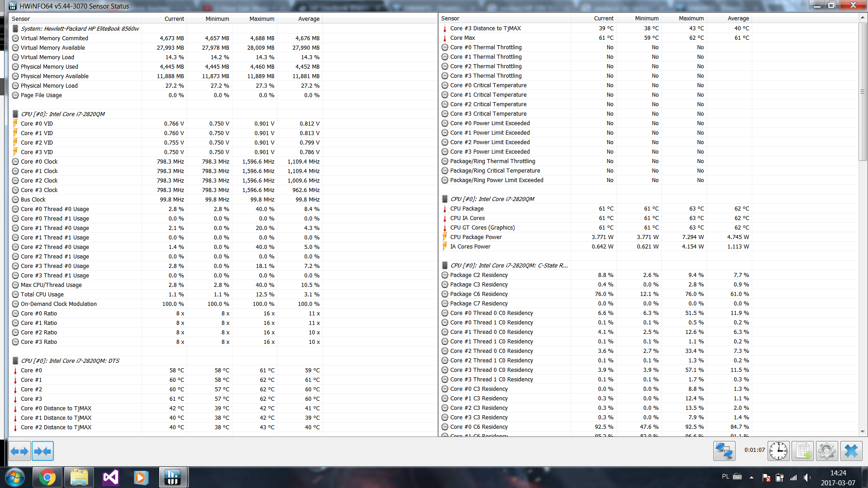The height and width of the screenshot is (488, 868).
Task: Click the blue X close sensors icon
Action: click(x=851, y=451)
